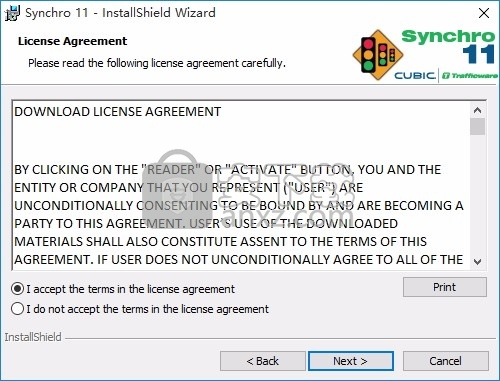
Task: Click the DOWNLOAD LICENSE AGREEMENT heading text
Action: coord(118,112)
